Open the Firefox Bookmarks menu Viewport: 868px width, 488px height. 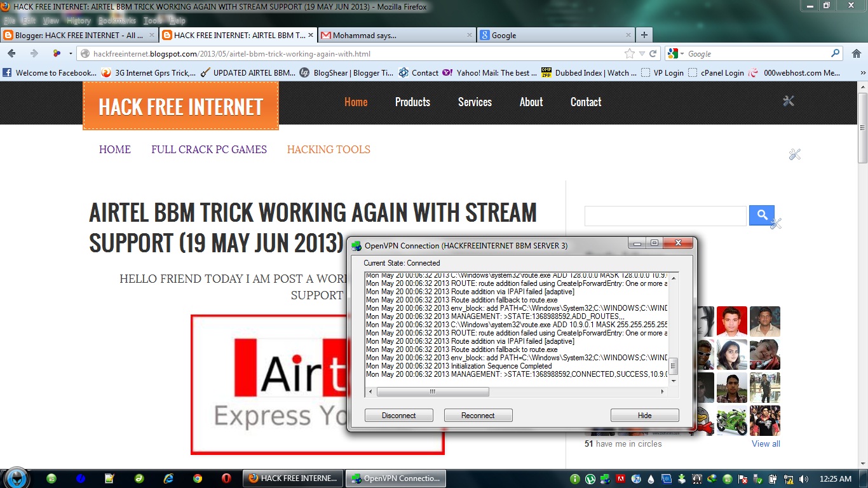[x=117, y=21]
